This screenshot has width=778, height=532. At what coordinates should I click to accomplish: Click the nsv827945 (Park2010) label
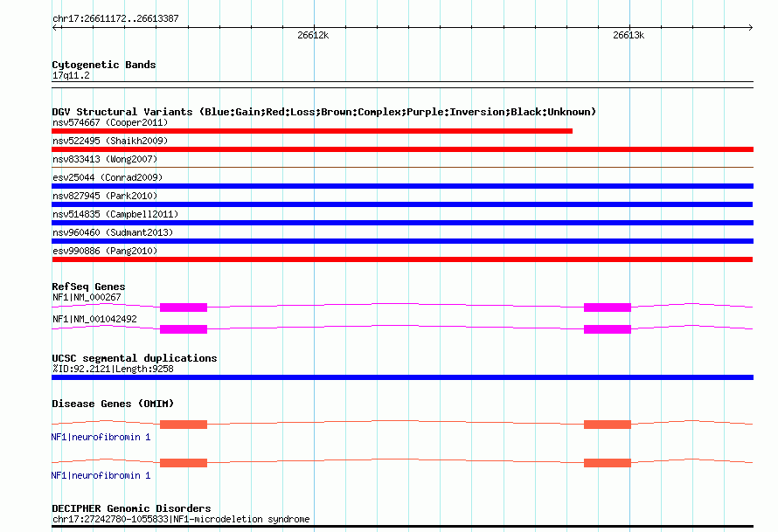point(105,196)
